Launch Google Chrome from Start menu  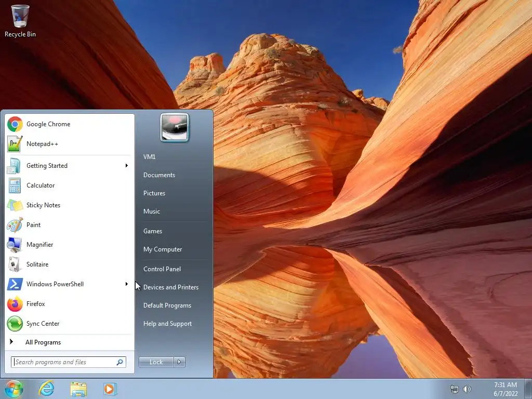[70, 124]
